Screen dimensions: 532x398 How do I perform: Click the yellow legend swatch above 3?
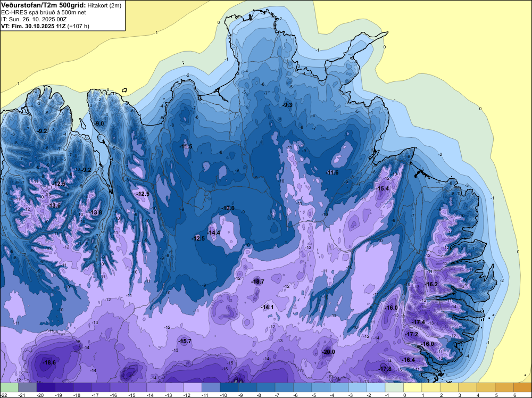tap(467, 387)
